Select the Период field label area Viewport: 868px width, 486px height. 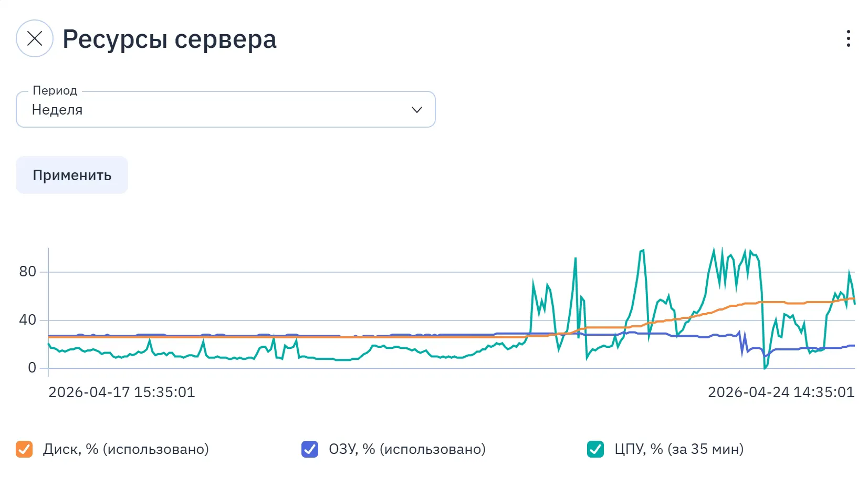coord(55,90)
